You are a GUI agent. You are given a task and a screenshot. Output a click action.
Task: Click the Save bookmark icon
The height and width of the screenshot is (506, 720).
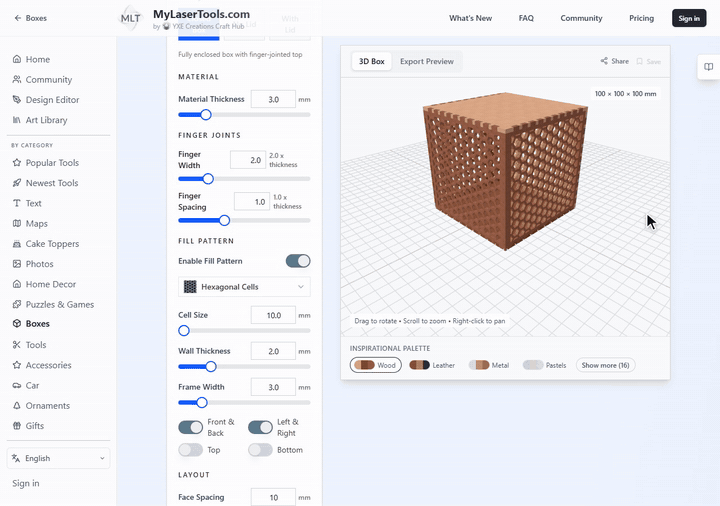tap(639, 61)
